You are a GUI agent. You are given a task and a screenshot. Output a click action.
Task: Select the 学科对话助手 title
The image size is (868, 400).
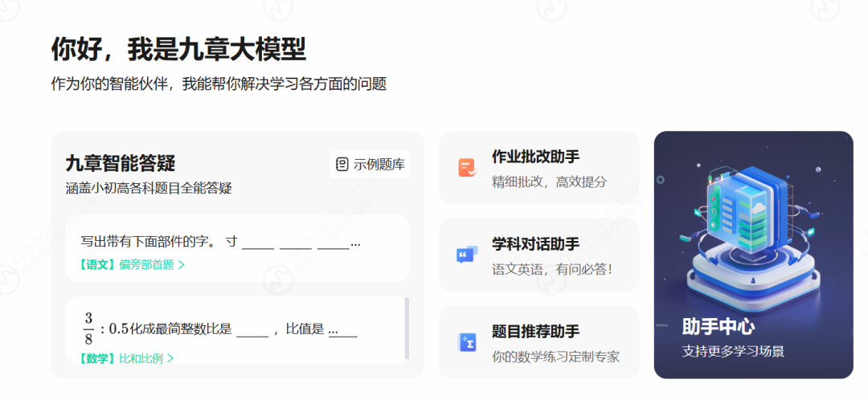tap(535, 244)
